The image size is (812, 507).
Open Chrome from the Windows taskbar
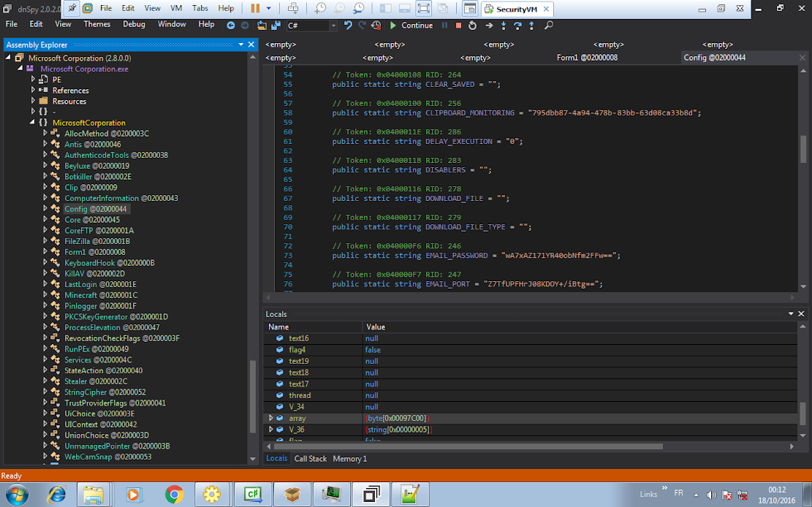pyautogui.click(x=174, y=495)
